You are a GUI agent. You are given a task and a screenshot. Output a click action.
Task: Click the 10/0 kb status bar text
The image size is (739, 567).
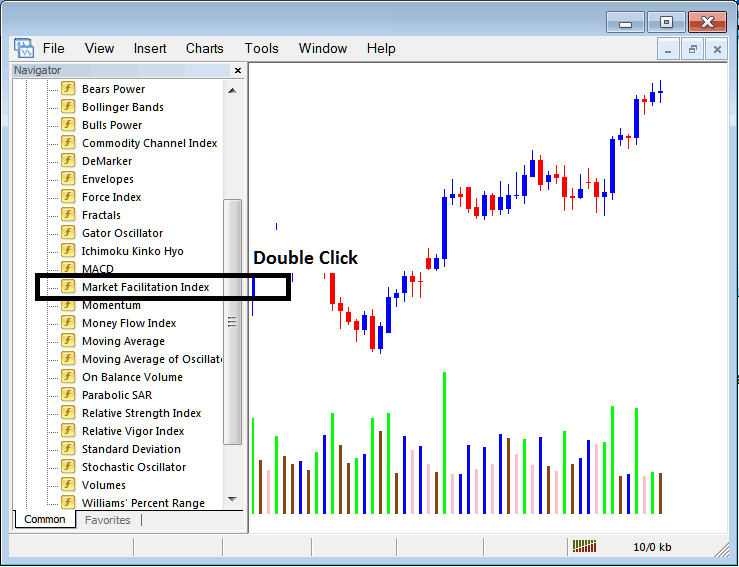coord(652,547)
